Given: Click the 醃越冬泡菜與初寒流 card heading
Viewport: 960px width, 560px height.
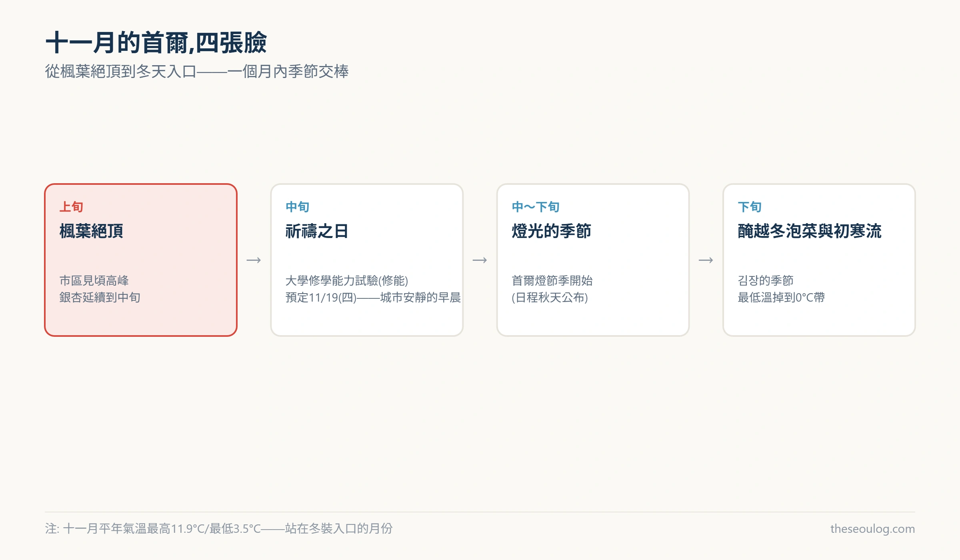Looking at the screenshot, I should (x=810, y=231).
